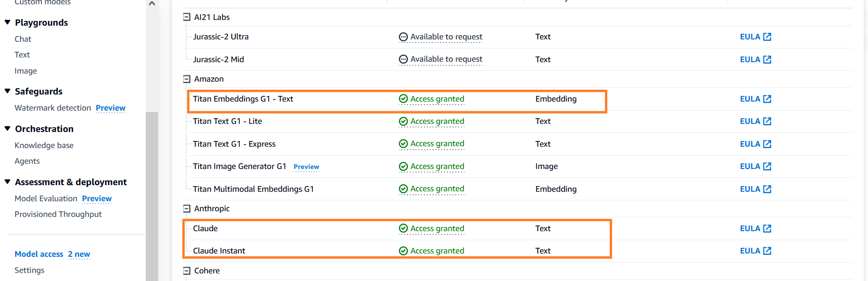Collapse the Safeguards sidebar section
This screenshot has width=868, height=281.
tap(8, 91)
